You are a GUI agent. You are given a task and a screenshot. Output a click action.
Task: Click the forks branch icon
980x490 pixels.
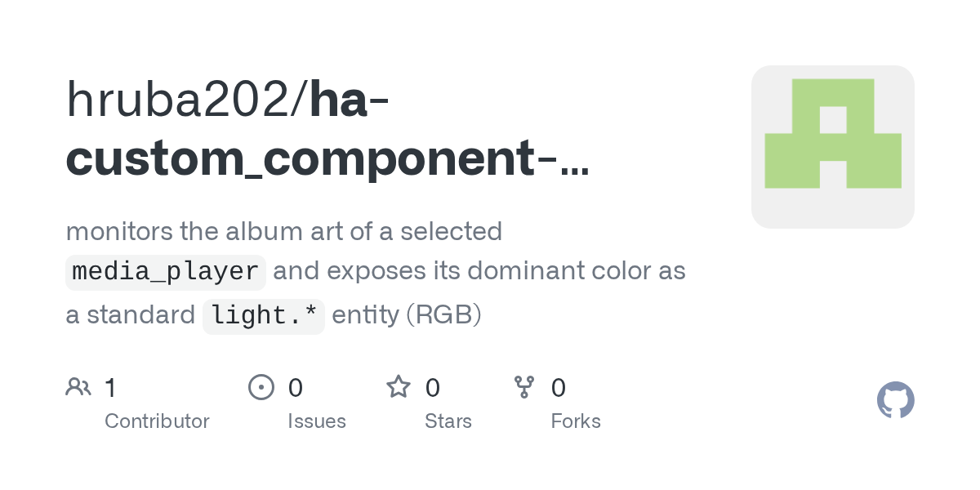pos(524,387)
